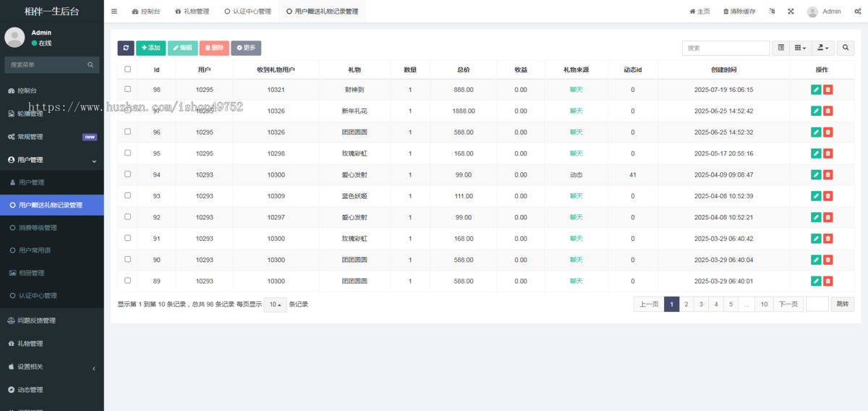
Task: Expand the 设置相关 sidebar group
Action: [x=51, y=367]
